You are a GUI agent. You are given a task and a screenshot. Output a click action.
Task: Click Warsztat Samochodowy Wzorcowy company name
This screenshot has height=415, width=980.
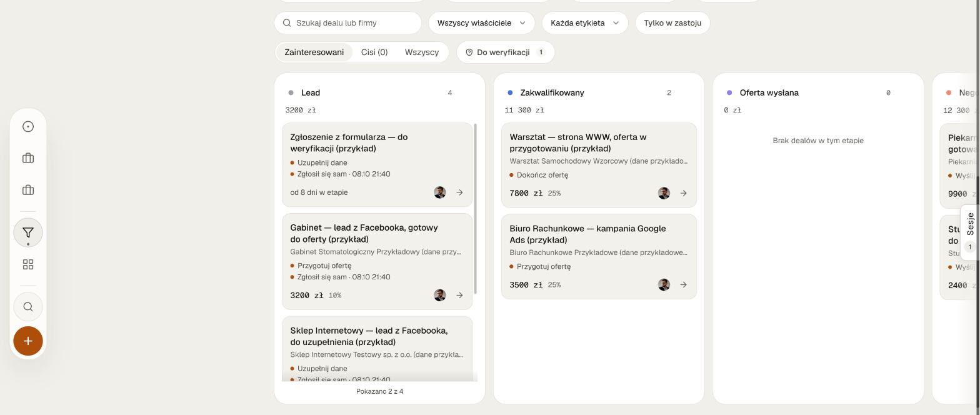(598, 161)
